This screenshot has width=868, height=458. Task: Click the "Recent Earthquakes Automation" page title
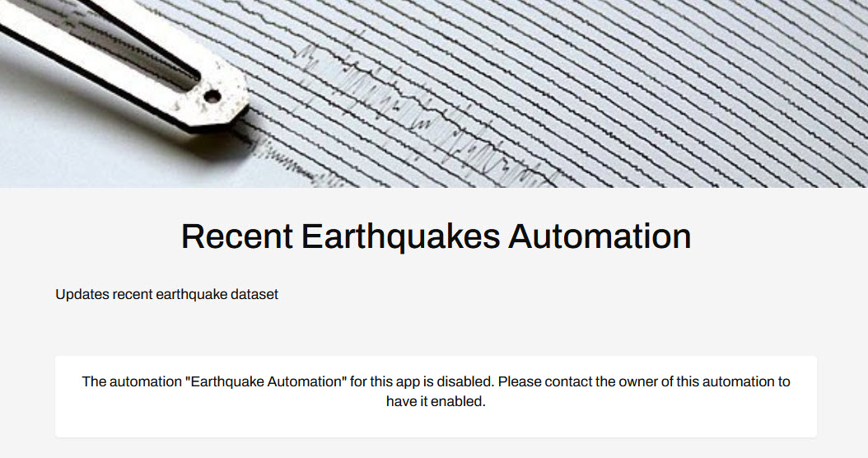pos(435,236)
